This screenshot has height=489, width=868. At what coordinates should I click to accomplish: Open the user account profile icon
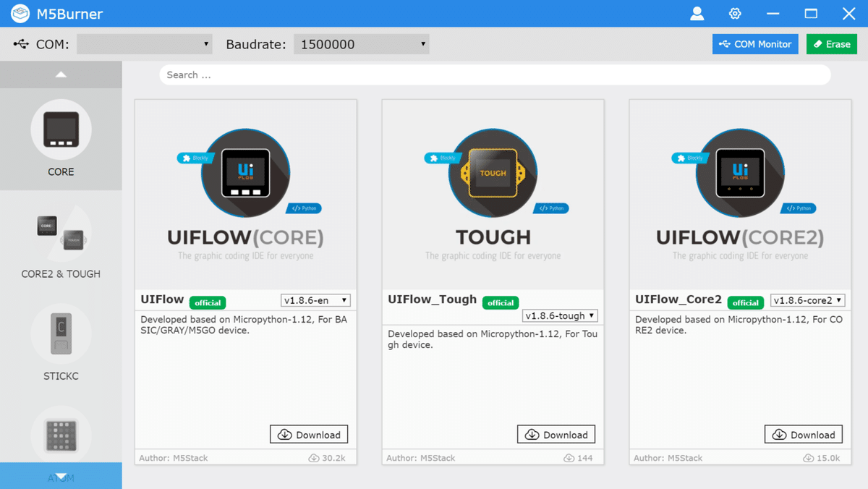(x=697, y=13)
